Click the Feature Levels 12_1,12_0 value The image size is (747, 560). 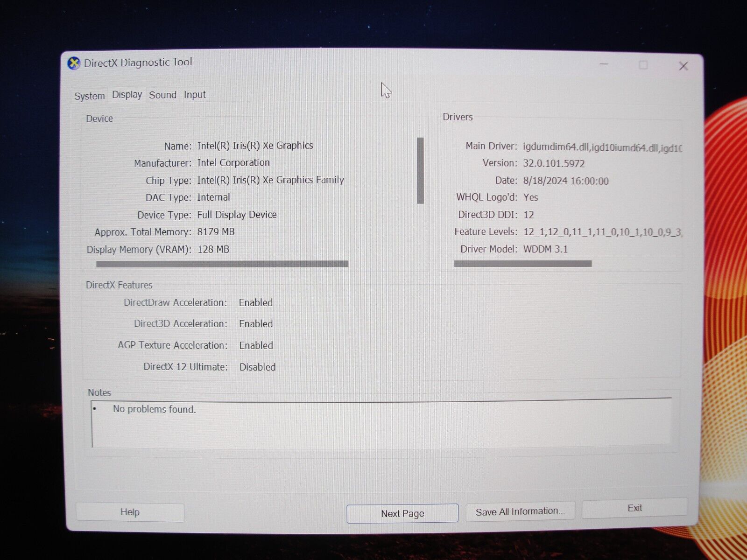click(x=602, y=232)
